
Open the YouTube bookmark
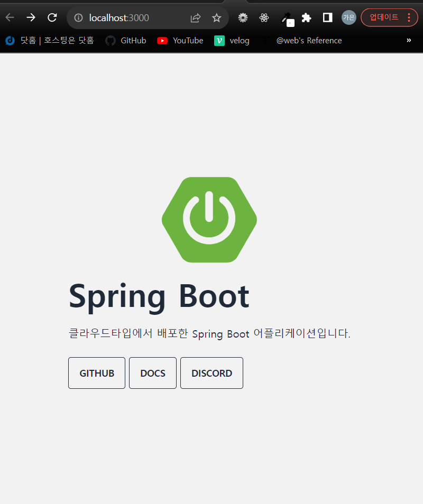180,41
